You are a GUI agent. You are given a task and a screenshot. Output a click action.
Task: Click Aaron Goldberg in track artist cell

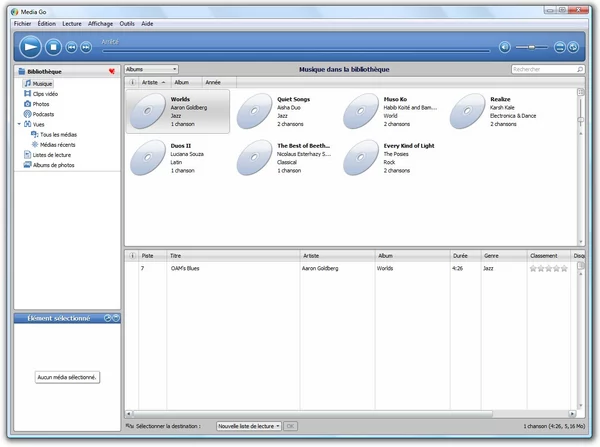click(320, 268)
